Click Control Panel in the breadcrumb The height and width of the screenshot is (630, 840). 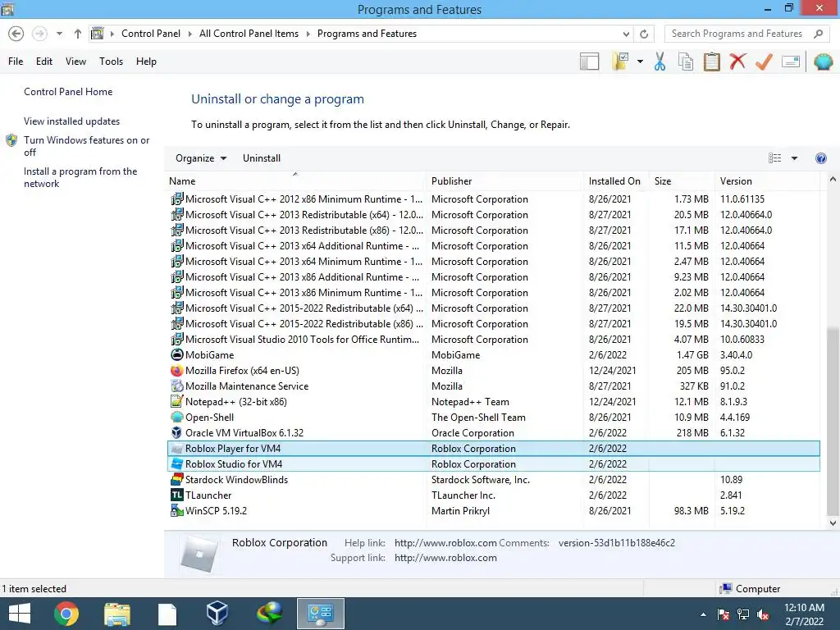point(151,34)
